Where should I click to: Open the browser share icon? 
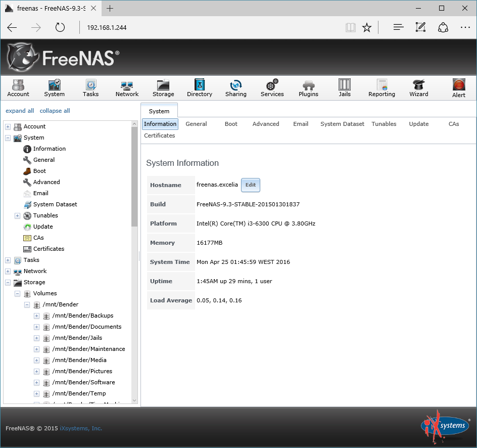tap(443, 27)
